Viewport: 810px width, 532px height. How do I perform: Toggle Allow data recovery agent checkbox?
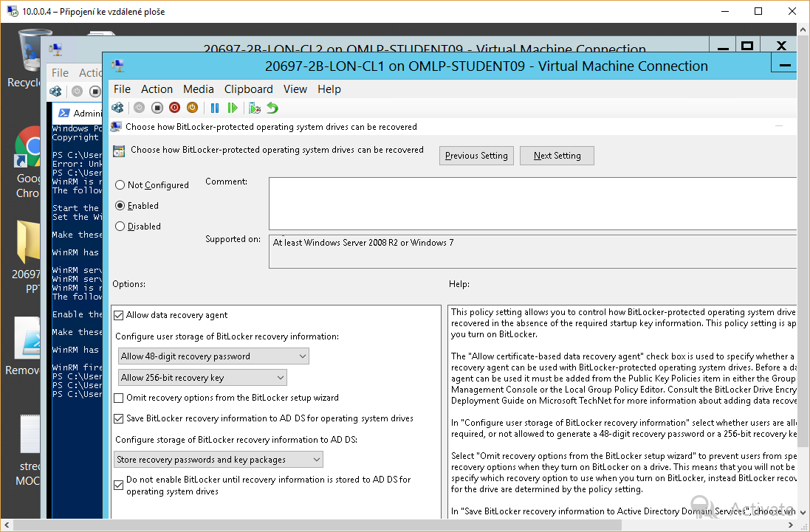click(x=119, y=315)
